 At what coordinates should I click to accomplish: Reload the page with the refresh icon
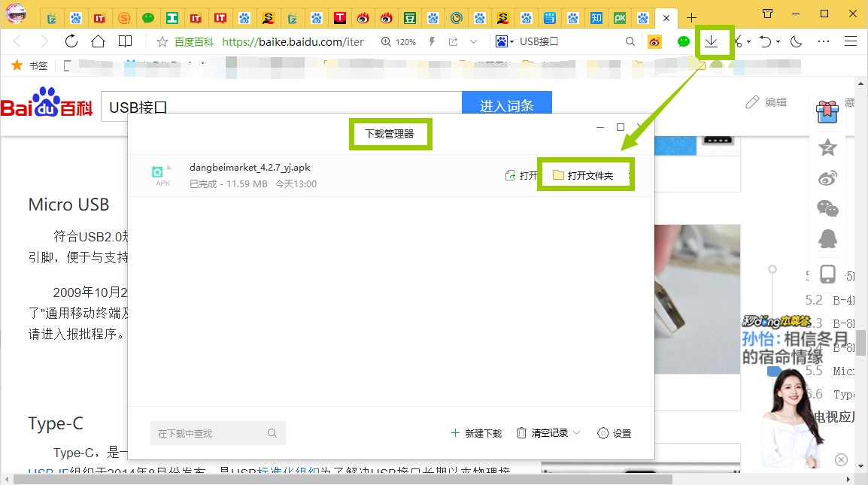71,41
